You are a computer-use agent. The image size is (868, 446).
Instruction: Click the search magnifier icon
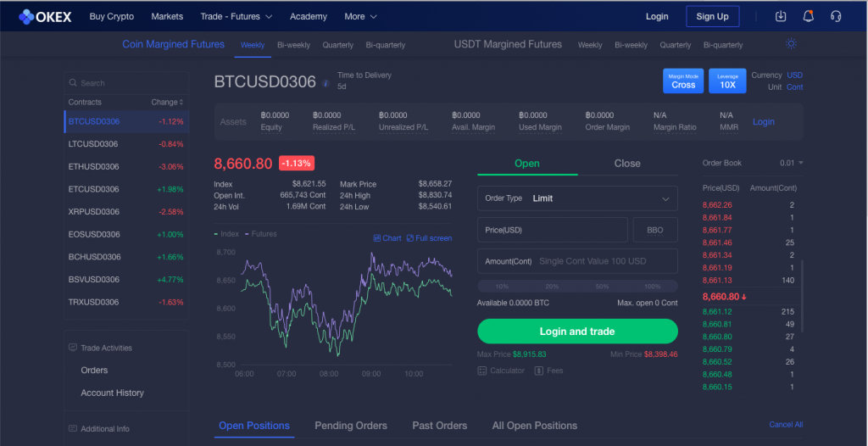[73, 83]
